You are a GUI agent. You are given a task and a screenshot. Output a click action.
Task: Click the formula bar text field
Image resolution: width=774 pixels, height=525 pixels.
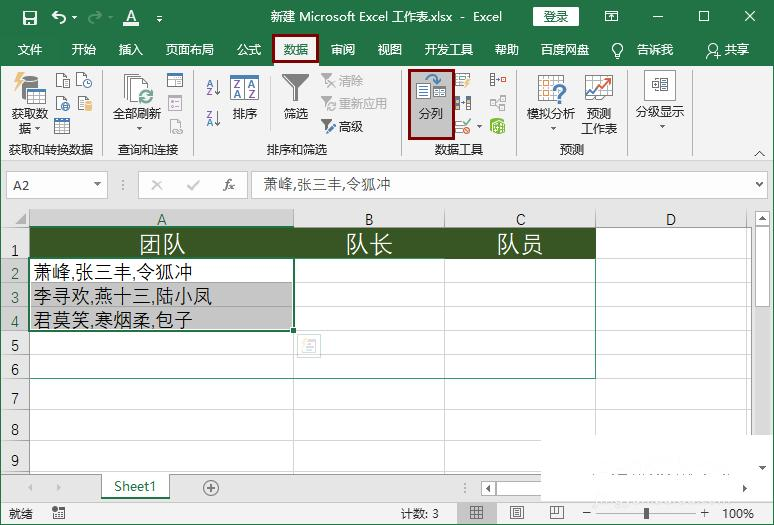click(x=503, y=185)
